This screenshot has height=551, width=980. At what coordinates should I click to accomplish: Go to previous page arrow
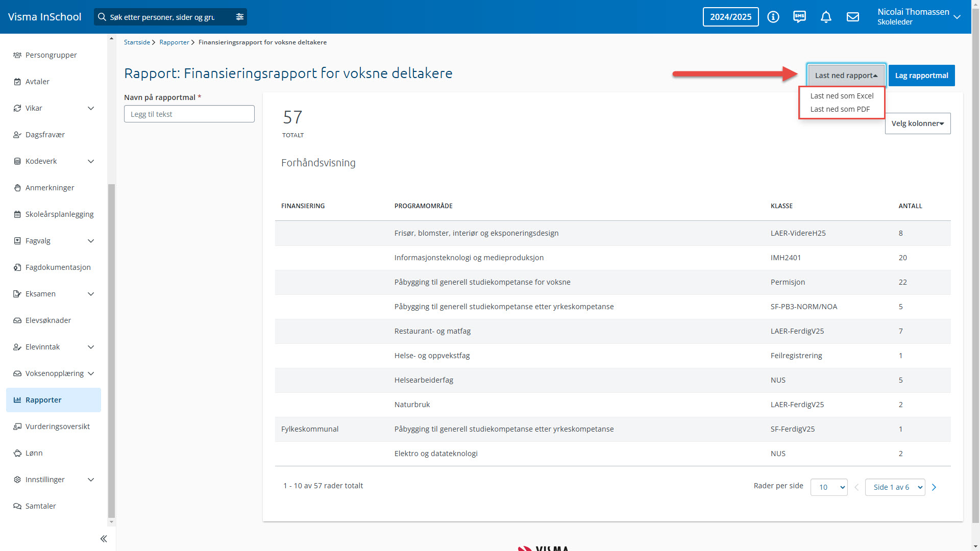tap(856, 487)
